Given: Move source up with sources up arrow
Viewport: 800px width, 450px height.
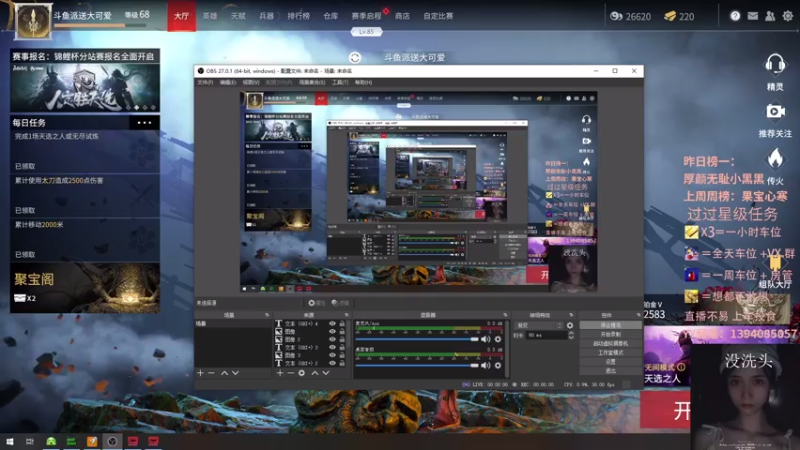Looking at the screenshot, I should point(315,373).
